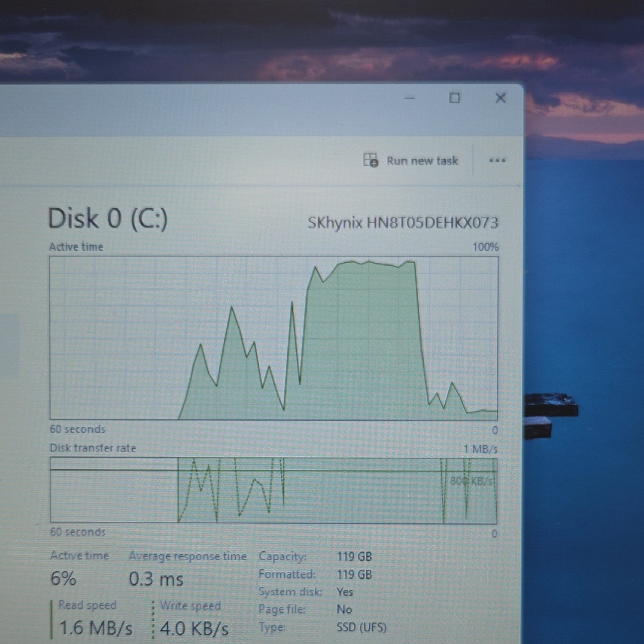Click the System disk value Yes
The height and width of the screenshot is (644, 644).
click(x=345, y=592)
